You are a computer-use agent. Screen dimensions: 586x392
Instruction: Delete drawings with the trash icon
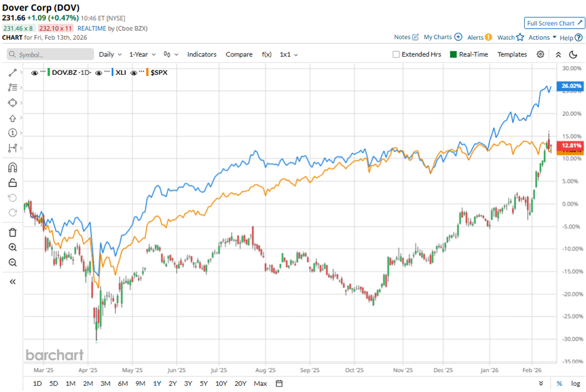point(12,232)
